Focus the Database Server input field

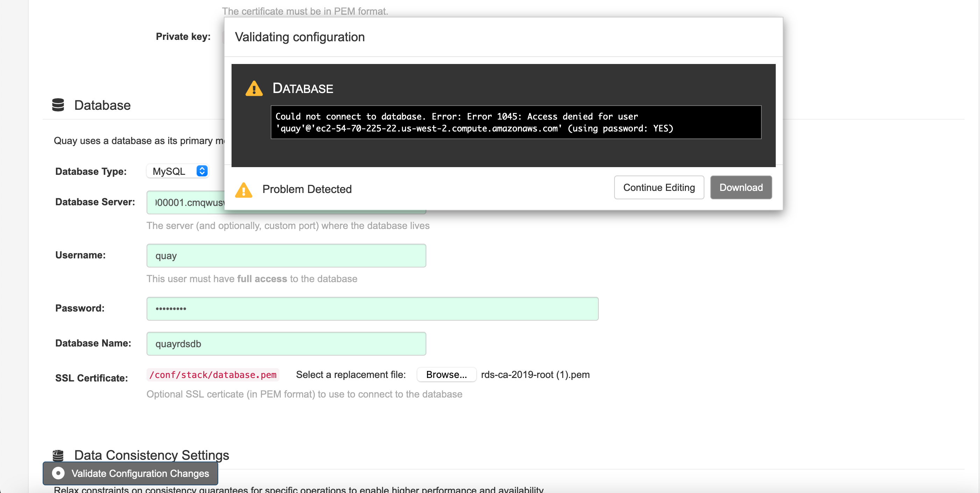tap(186, 203)
